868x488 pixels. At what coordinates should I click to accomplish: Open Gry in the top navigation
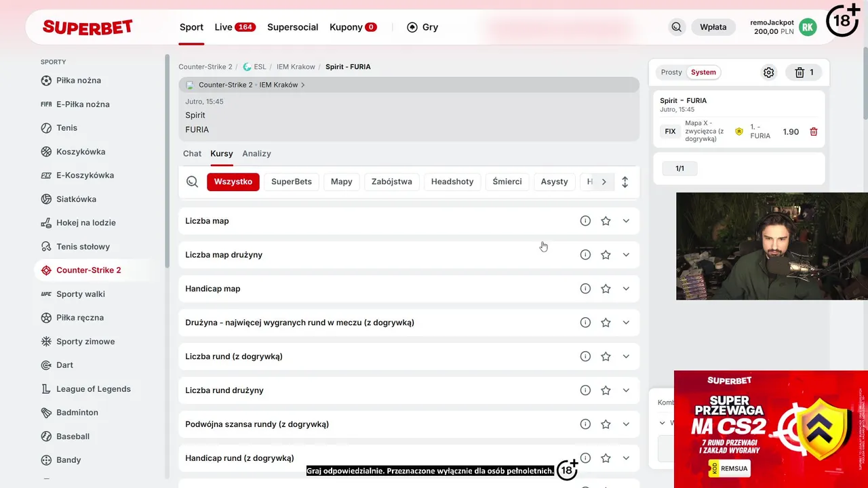pos(422,27)
